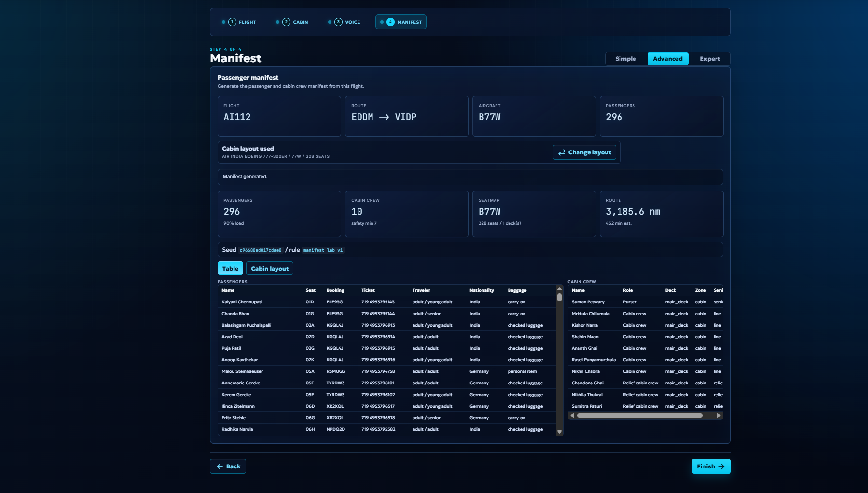Click the Finish button
This screenshot has height=493, width=868.
coord(711,466)
